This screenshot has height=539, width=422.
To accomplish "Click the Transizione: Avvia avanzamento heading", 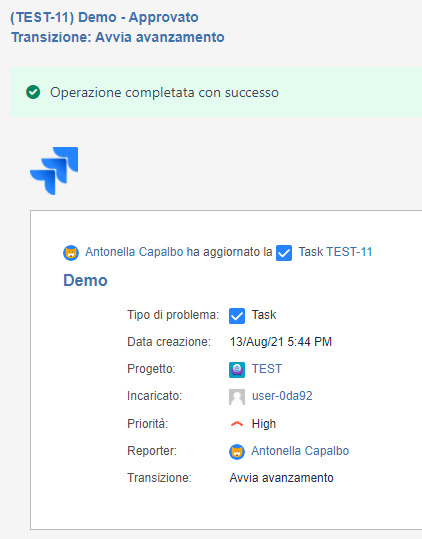I will click(118, 37).
